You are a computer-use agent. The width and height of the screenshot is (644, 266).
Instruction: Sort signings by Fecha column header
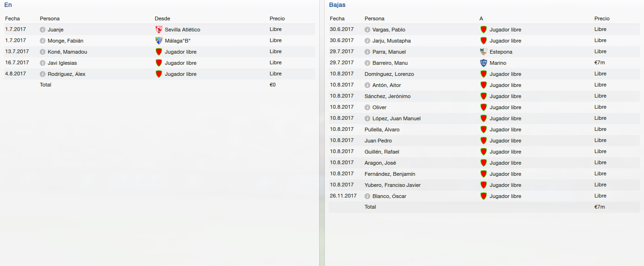tap(12, 19)
